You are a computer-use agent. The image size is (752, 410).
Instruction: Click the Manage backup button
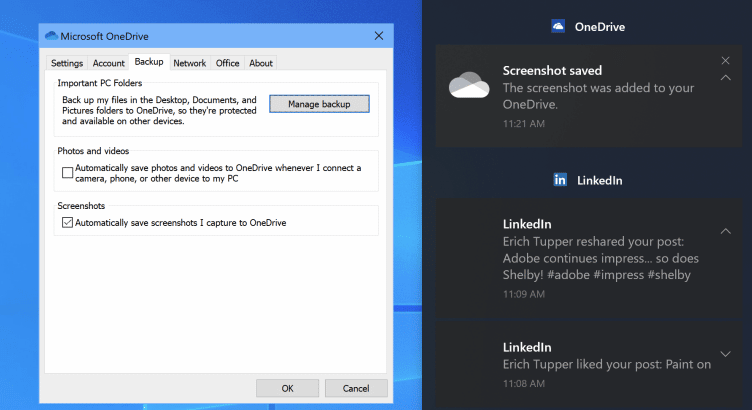coord(319,104)
